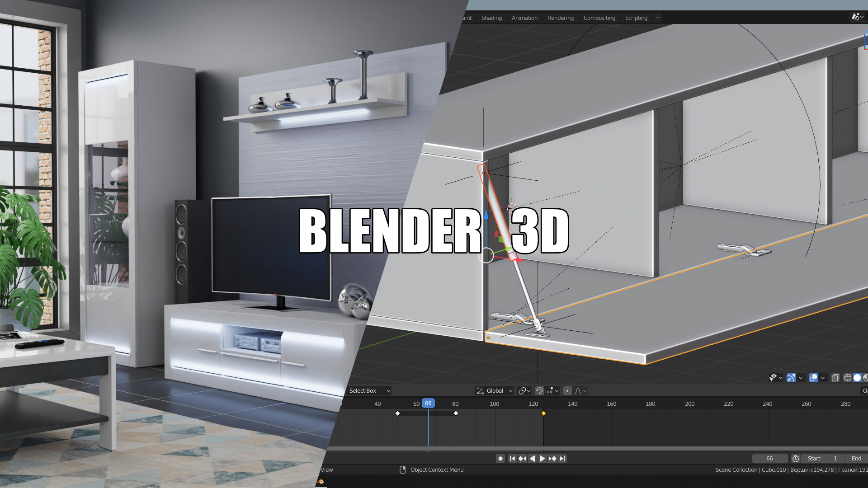Open the Compositing workspace

599,18
